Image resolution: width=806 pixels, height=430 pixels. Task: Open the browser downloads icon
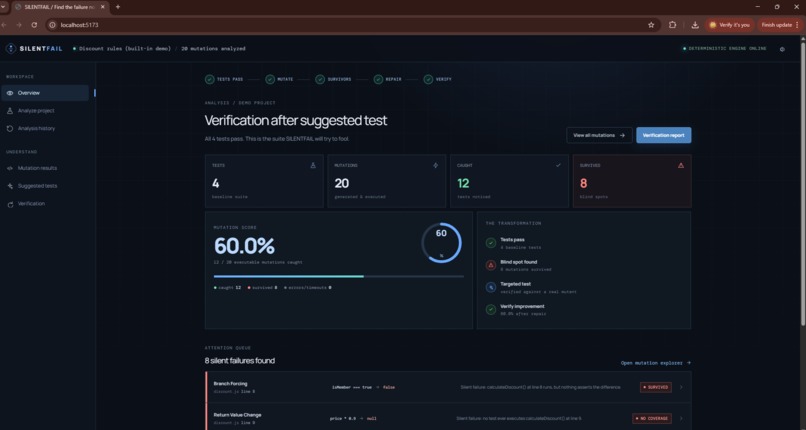pyautogui.click(x=695, y=25)
